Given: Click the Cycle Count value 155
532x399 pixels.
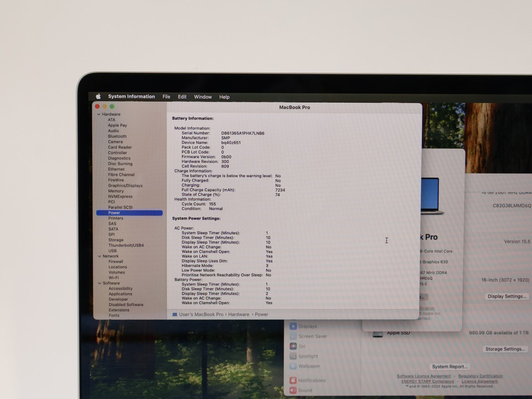Looking at the screenshot, I should [212, 204].
